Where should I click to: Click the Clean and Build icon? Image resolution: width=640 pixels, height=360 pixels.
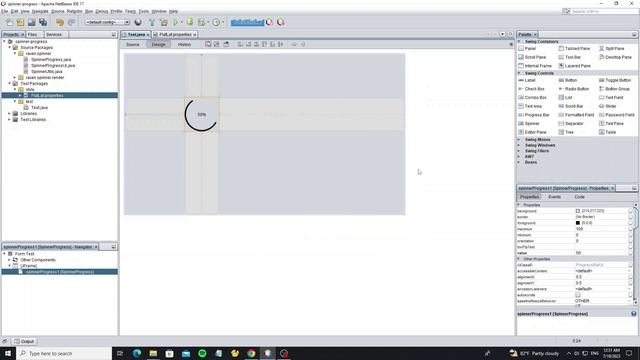tap(164, 22)
